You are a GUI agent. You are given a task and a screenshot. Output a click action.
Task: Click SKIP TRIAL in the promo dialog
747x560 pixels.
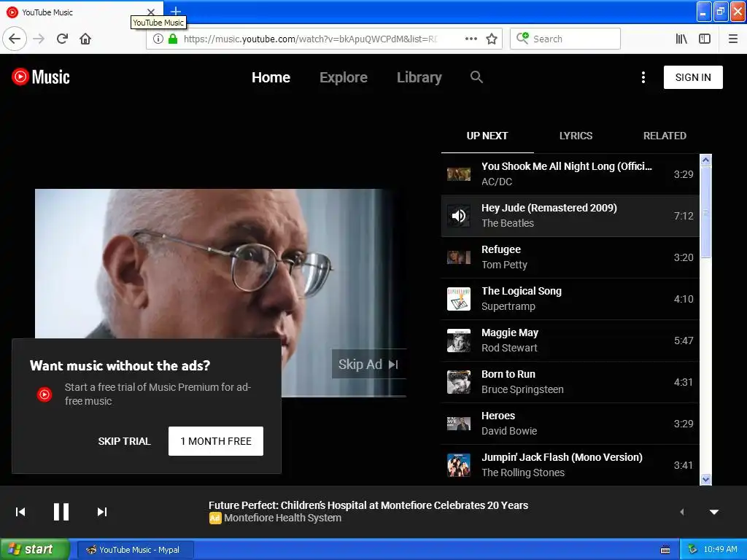click(124, 441)
